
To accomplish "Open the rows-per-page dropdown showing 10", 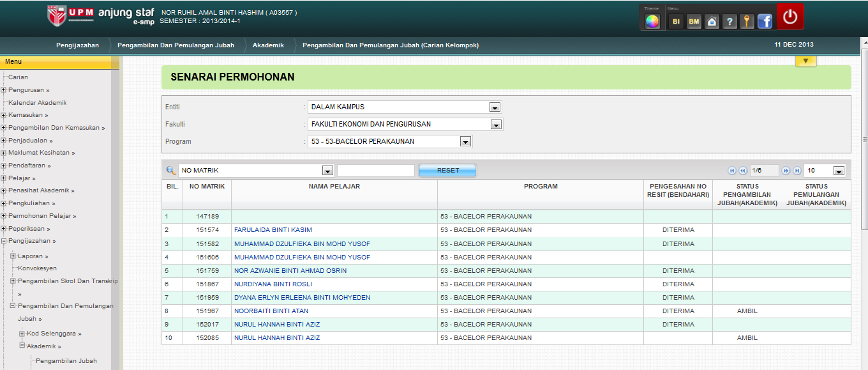I will click(x=825, y=171).
